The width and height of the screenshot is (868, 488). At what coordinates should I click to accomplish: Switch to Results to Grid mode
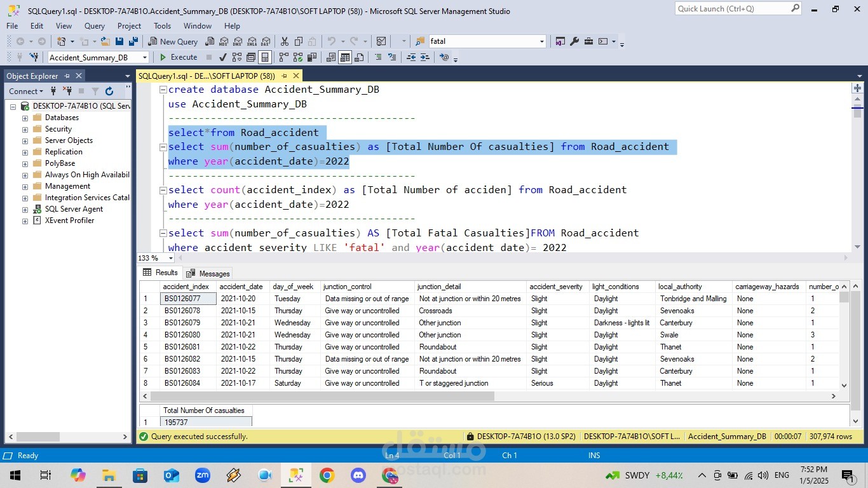[x=345, y=57]
